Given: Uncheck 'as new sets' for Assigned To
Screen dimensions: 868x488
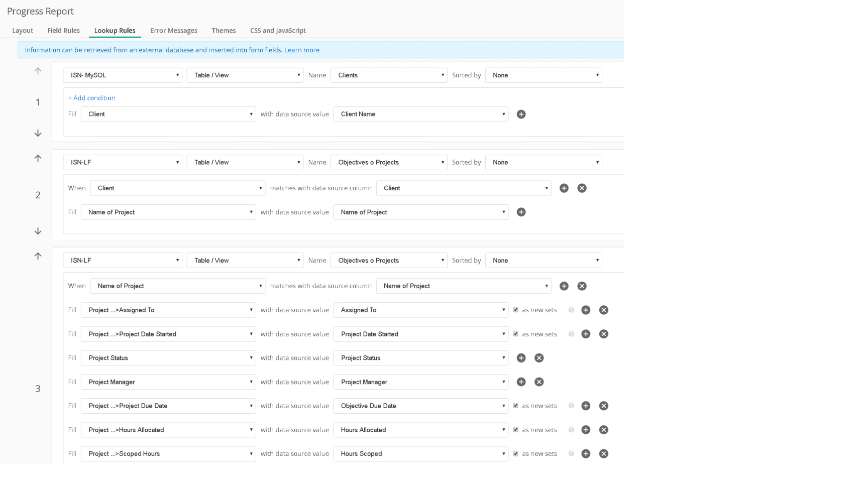Looking at the screenshot, I should pyautogui.click(x=515, y=310).
